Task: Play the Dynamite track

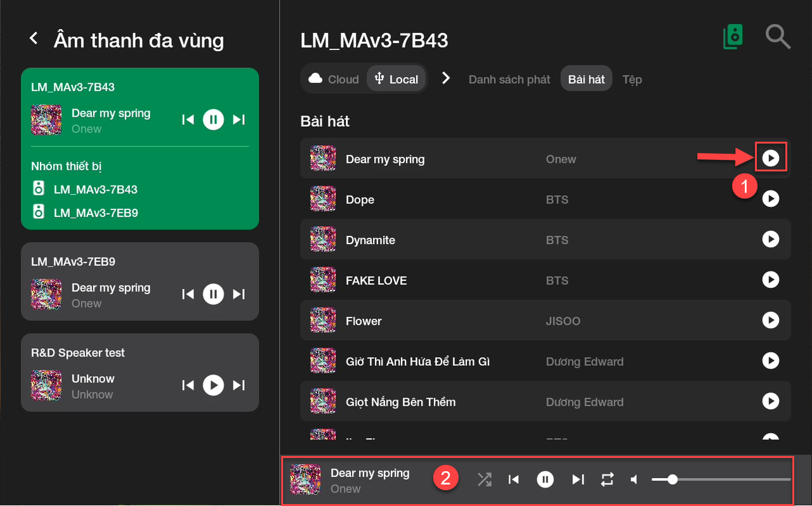Action: [770, 240]
